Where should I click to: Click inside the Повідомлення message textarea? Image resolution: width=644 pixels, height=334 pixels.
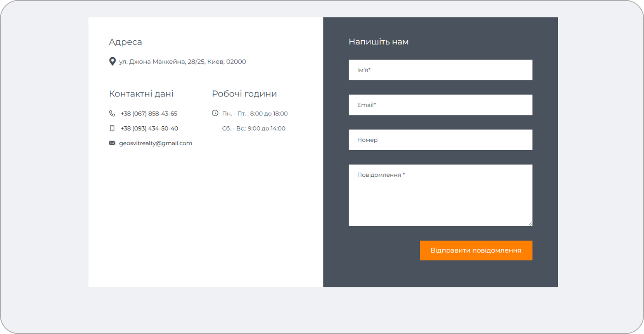[440, 196]
